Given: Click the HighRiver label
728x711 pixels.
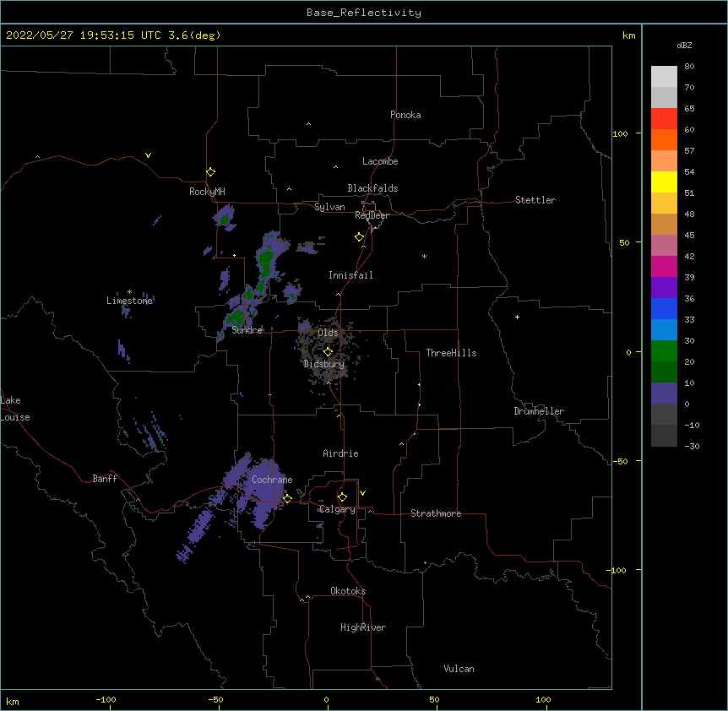Looking at the screenshot, I should tap(363, 627).
